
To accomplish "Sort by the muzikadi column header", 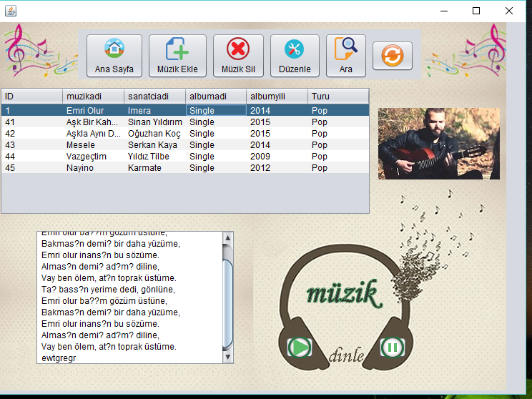I will [x=93, y=96].
